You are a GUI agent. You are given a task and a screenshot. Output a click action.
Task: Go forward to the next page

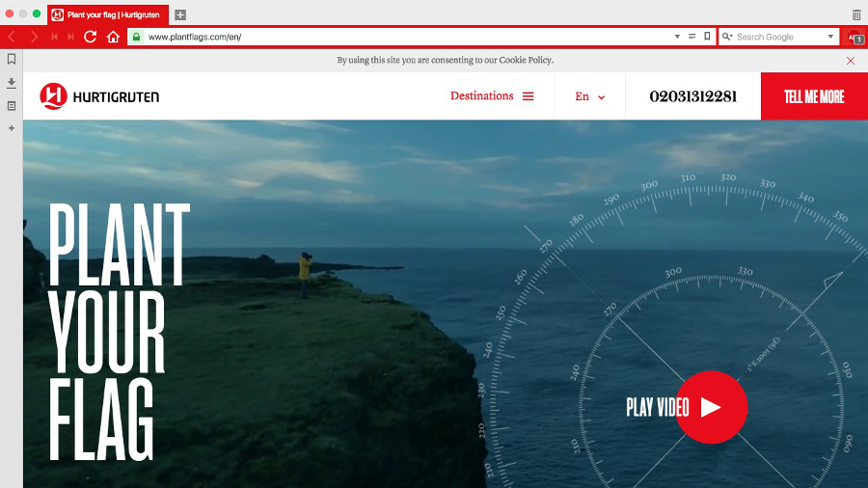tap(34, 37)
